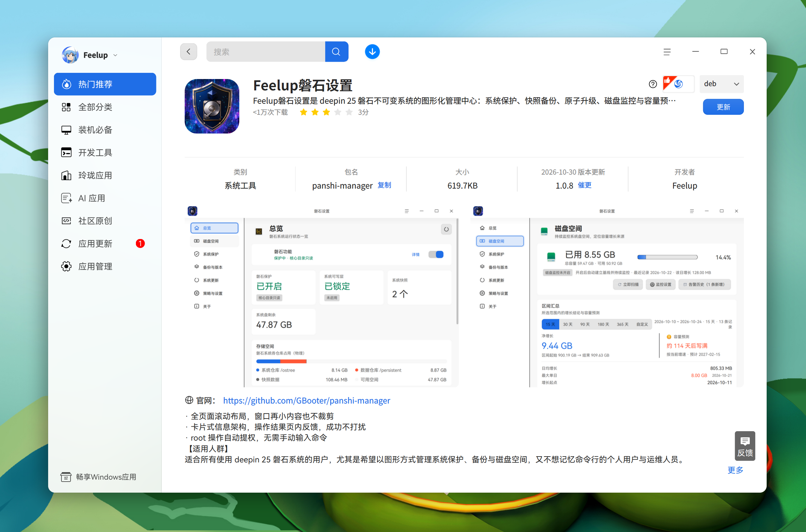Open the 反馈 feedback button

tap(745, 446)
